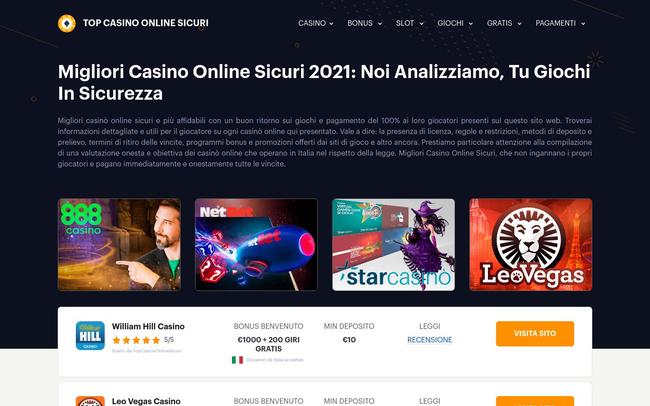Click the Leo Vegas Casino name
Screen dimensions: 650x406
(x=146, y=401)
